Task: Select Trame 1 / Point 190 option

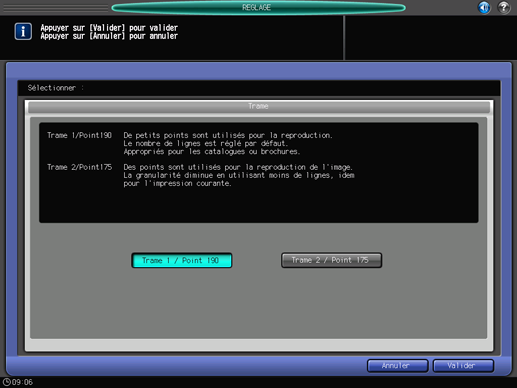Action: coord(182,260)
